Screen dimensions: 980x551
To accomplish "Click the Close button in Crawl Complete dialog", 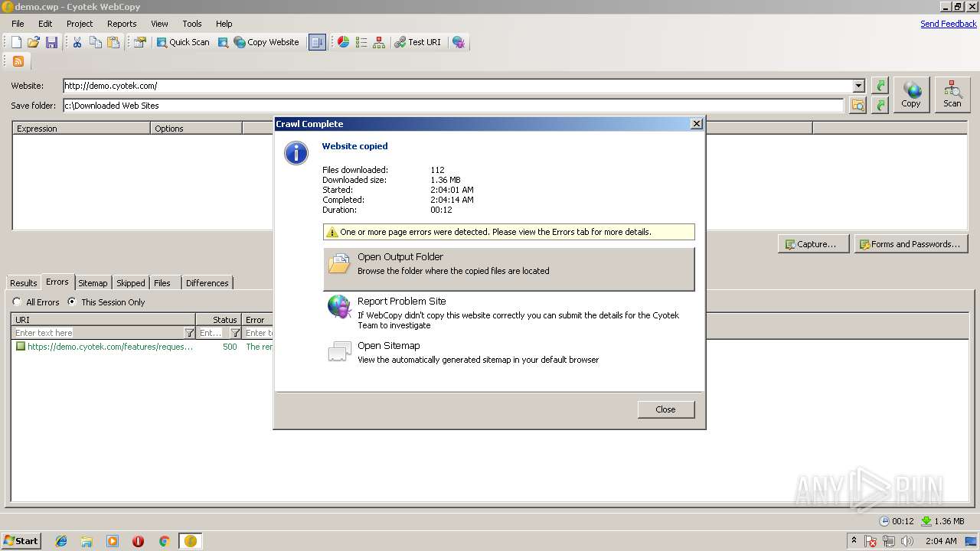I will [666, 409].
